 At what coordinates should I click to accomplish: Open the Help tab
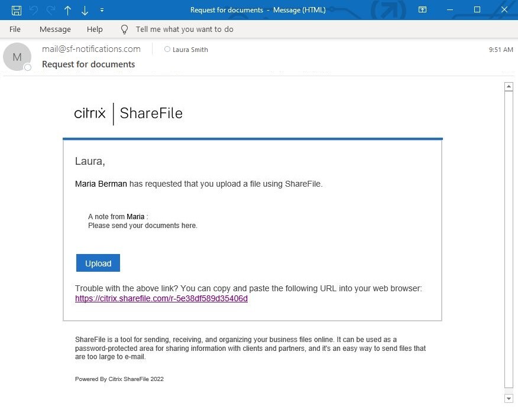(95, 29)
